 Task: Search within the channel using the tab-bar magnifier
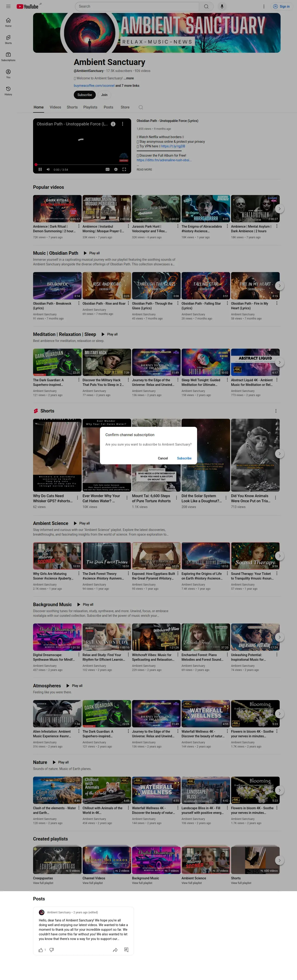click(141, 107)
